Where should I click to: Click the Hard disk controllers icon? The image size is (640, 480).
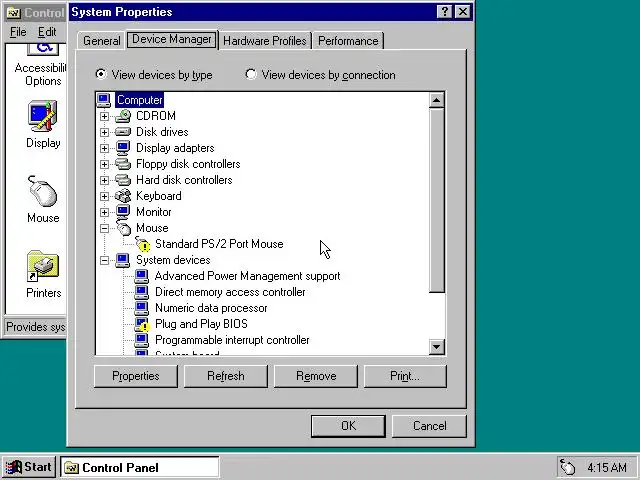pos(123,180)
